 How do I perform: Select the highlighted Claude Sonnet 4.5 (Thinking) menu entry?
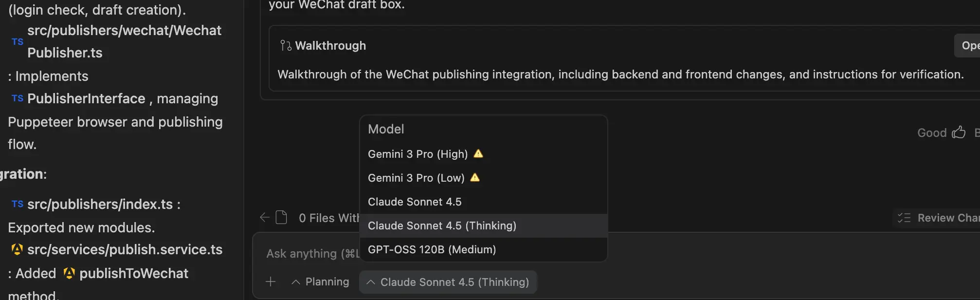(442, 225)
